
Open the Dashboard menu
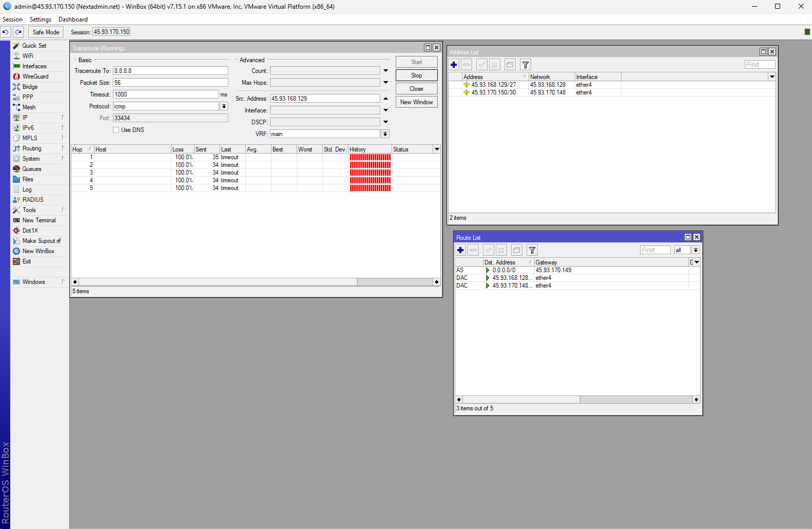click(73, 20)
